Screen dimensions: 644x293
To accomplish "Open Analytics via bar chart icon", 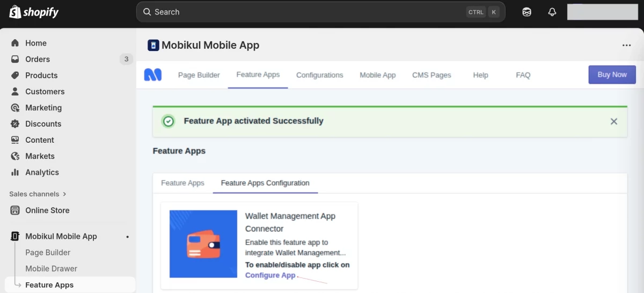I will tap(15, 172).
